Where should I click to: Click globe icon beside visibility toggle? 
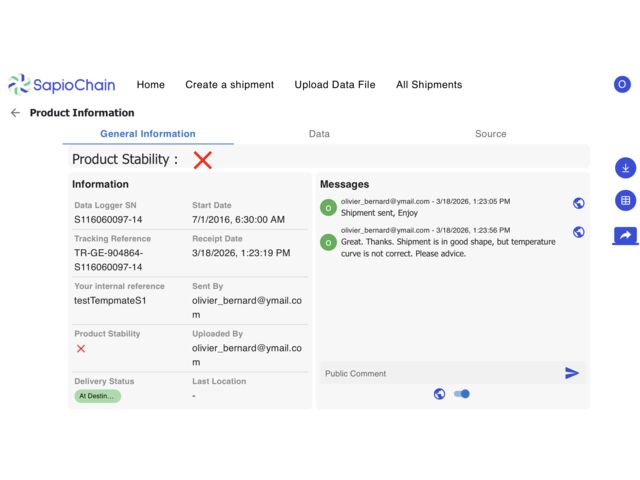(x=439, y=394)
